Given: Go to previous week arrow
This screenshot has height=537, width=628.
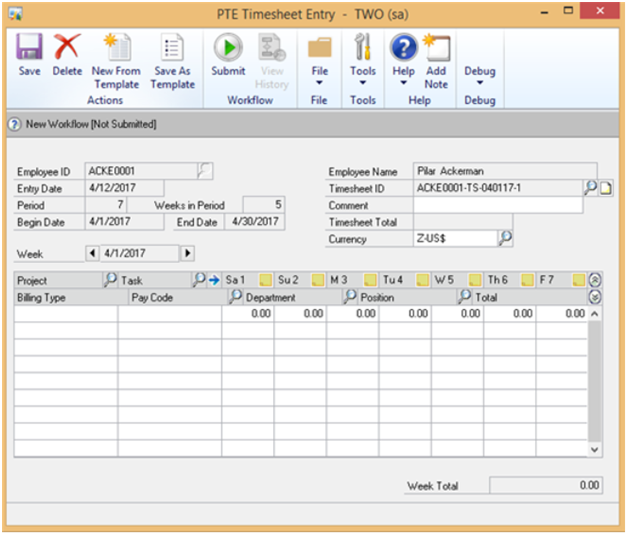Looking at the screenshot, I should click(94, 254).
